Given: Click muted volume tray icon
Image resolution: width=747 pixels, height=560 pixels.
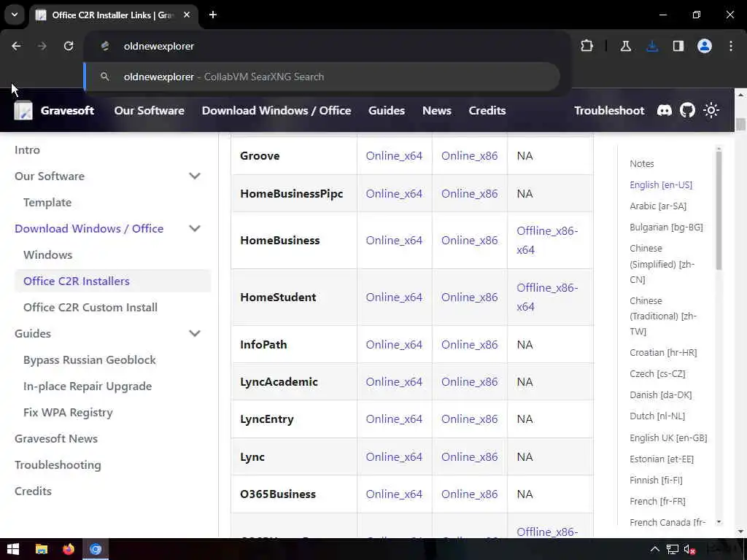Looking at the screenshot, I should click(689, 550).
